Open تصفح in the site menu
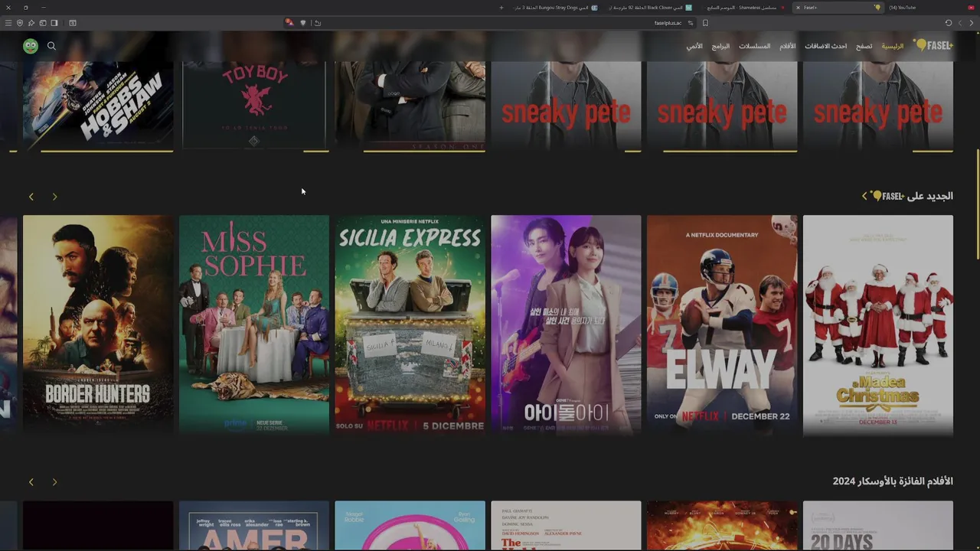 864,46
